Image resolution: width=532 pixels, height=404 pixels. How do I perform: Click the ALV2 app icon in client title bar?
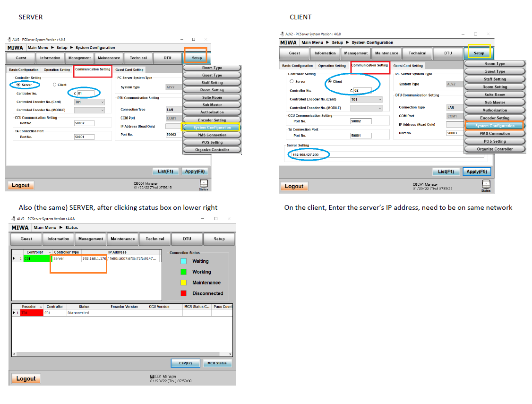[x=283, y=34]
